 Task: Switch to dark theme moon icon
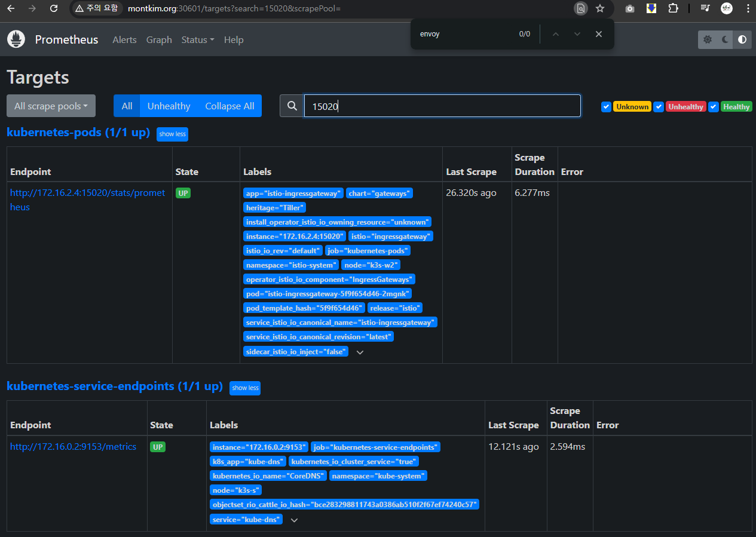tap(725, 39)
